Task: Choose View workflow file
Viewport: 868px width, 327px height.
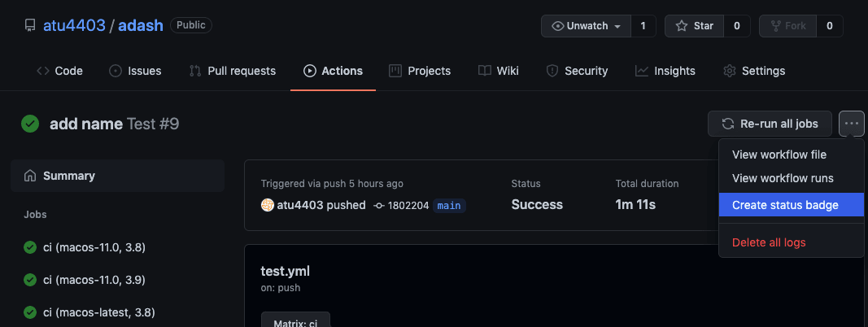Action: click(x=791, y=155)
